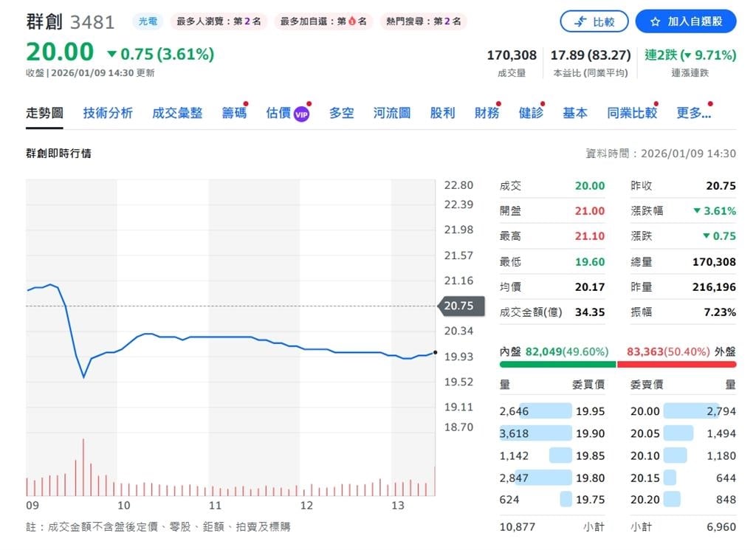Click the compare arrow icon in 比較 button

(581, 21)
